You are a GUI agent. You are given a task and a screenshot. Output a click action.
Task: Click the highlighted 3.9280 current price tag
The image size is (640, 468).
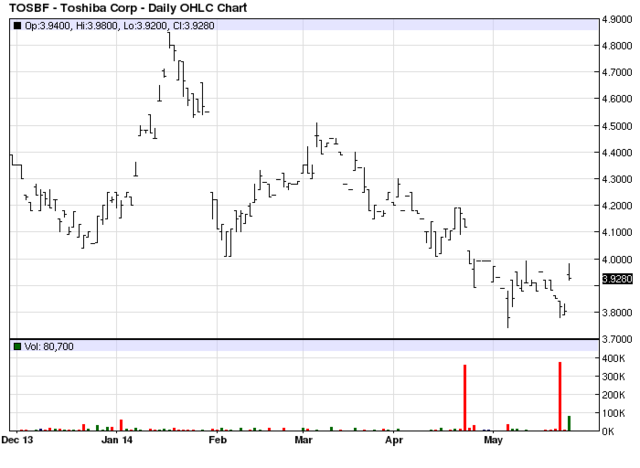(617, 279)
